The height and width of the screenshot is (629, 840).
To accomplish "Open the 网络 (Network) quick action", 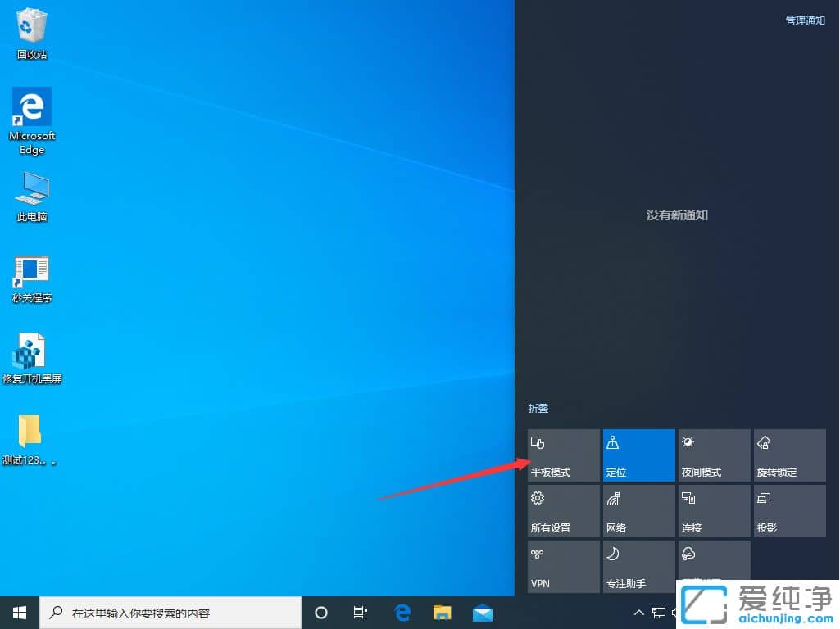I will [638, 511].
